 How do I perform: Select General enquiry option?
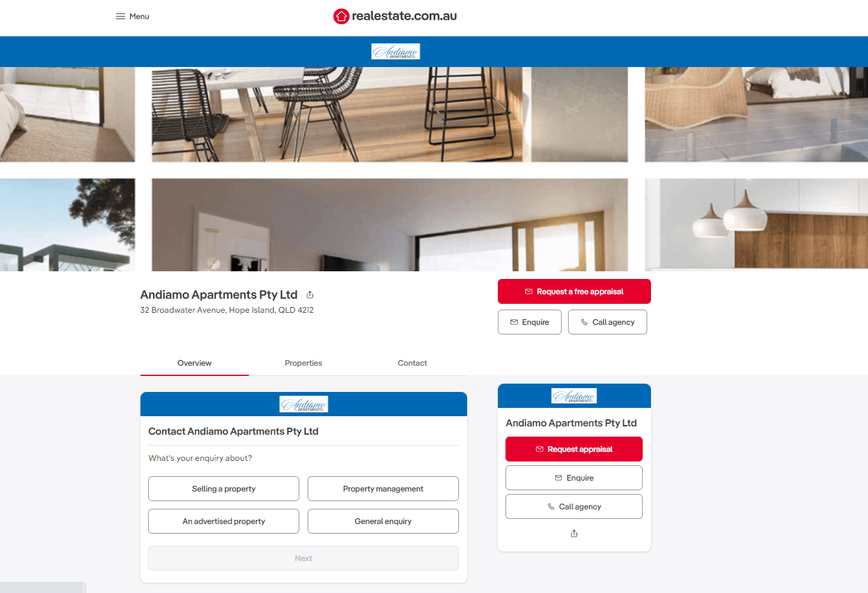click(383, 522)
